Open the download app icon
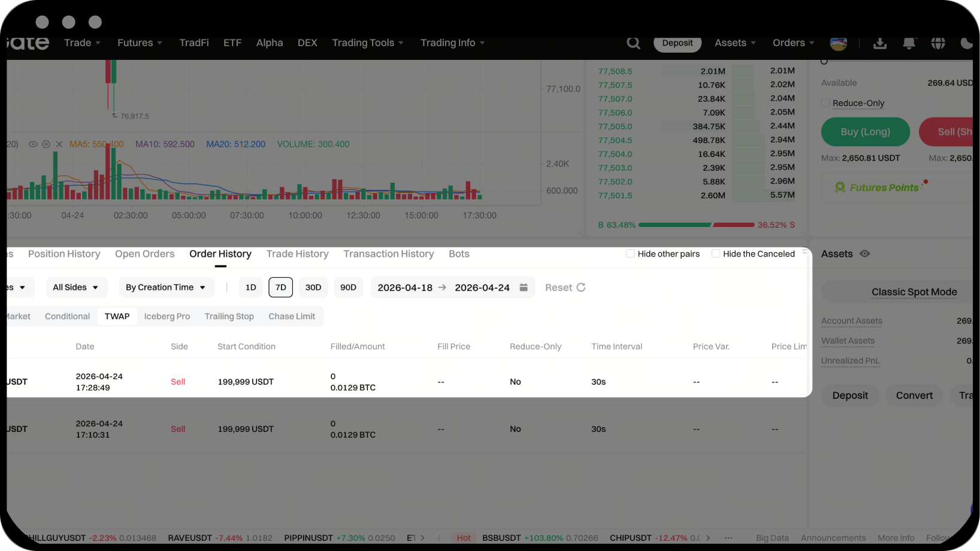 click(879, 43)
